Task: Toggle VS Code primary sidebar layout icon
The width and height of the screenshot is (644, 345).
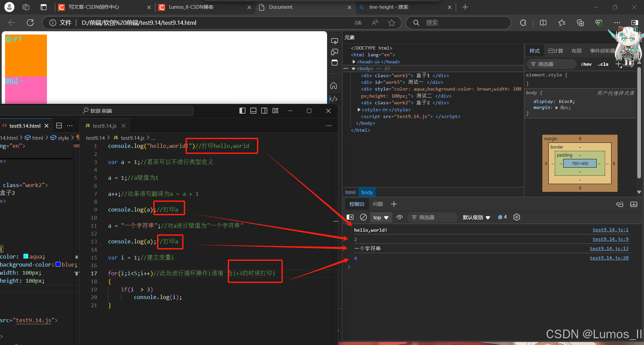Action: pyautogui.click(x=243, y=111)
